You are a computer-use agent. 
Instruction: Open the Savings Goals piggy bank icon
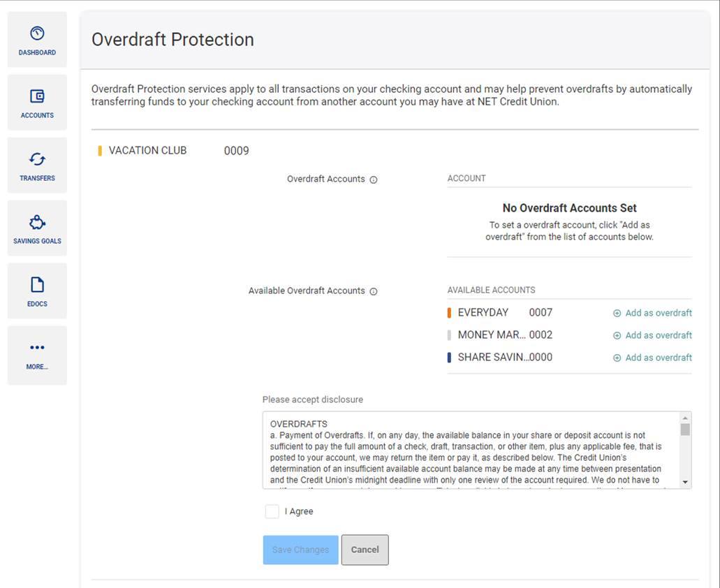tap(37, 222)
